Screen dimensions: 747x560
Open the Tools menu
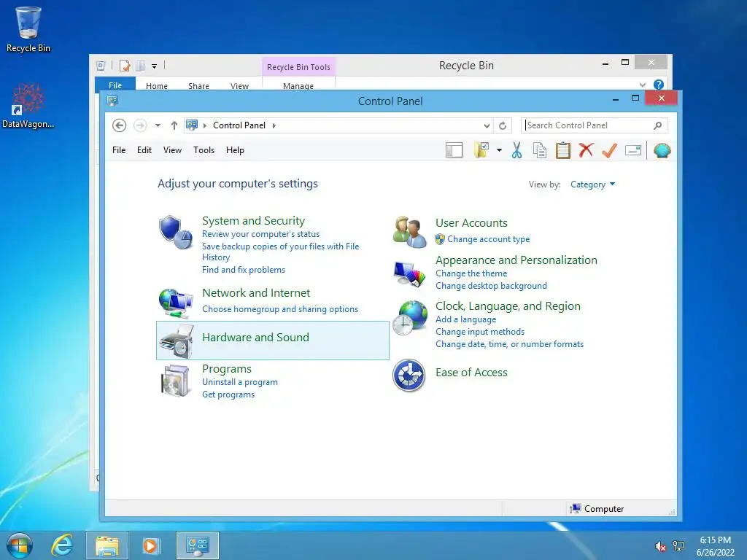[204, 150]
